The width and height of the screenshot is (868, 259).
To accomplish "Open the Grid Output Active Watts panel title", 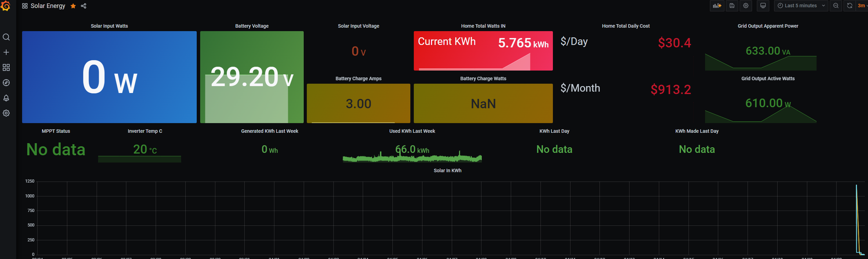I will click(x=768, y=78).
